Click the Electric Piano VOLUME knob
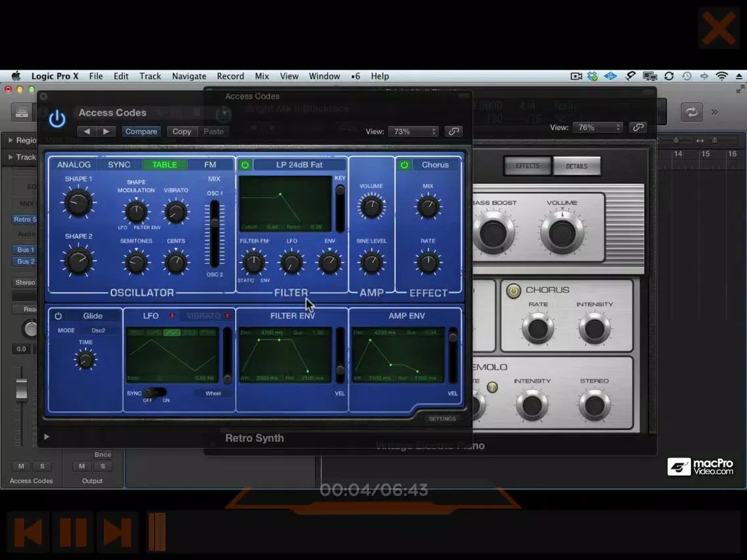Image resolution: width=747 pixels, height=560 pixels. coord(562,233)
